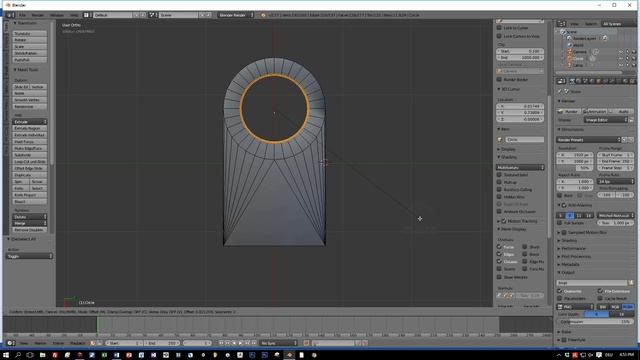Screen dimensions: 640x360
Task: Open the Render menu
Action: (x=38, y=15)
